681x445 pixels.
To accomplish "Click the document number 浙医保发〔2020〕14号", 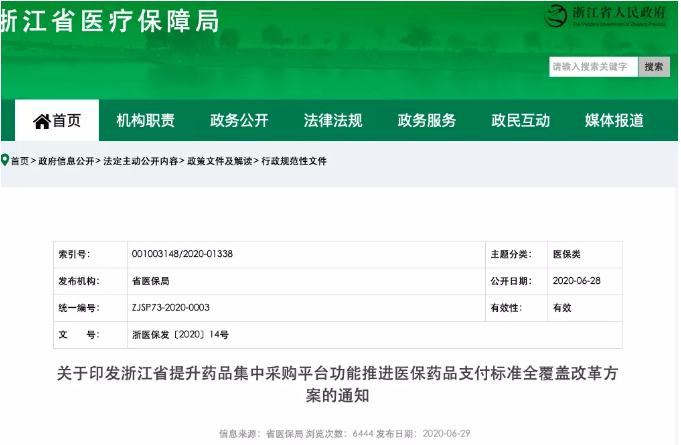I will click(x=180, y=334).
